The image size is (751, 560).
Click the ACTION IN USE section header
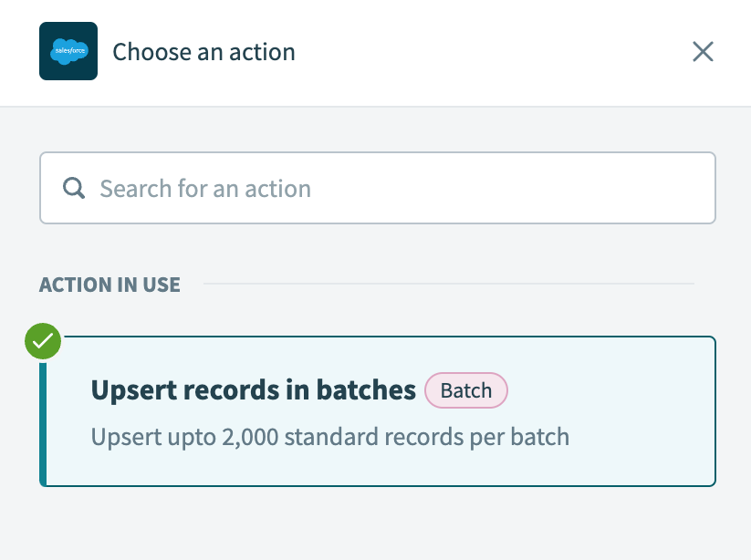click(x=110, y=285)
